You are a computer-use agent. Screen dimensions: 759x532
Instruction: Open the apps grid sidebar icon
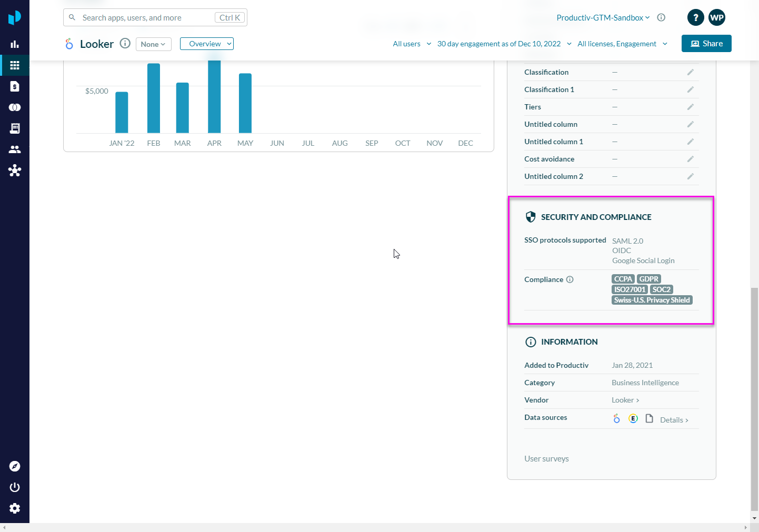point(15,65)
